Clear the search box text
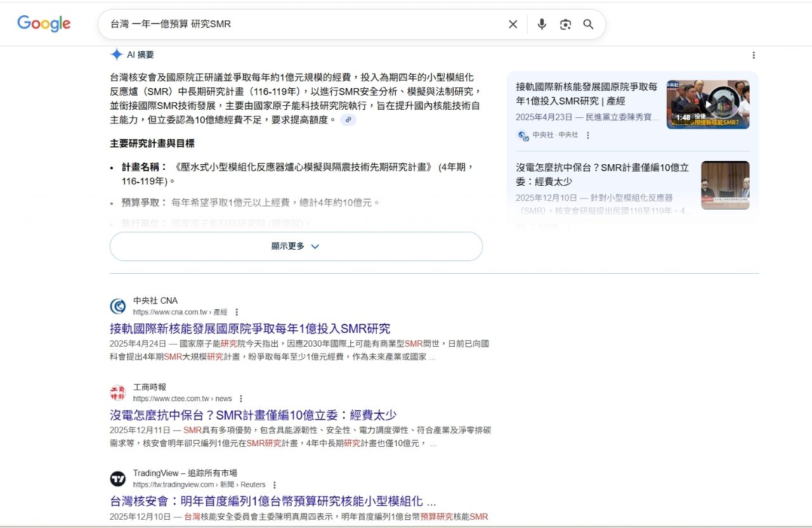Screen dimensions: 812x528 513,24
